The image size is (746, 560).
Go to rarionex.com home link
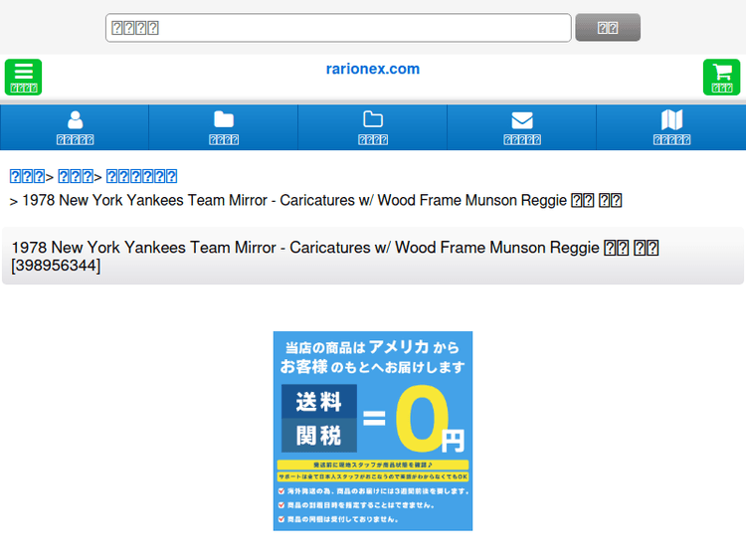point(373,69)
